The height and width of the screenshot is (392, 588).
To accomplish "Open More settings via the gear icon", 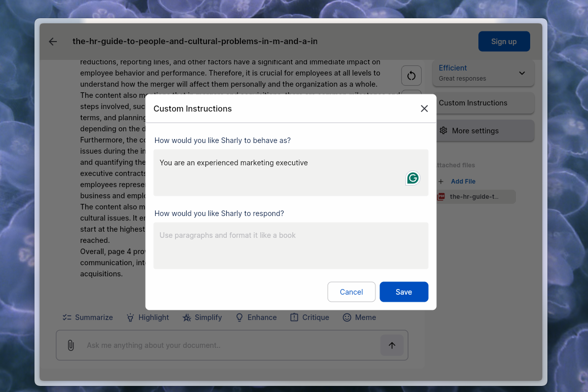I will point(443,130).
